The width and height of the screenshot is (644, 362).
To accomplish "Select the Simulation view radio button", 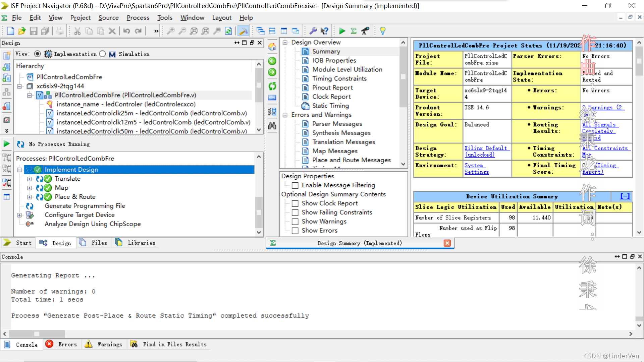I will coord(103,54).
